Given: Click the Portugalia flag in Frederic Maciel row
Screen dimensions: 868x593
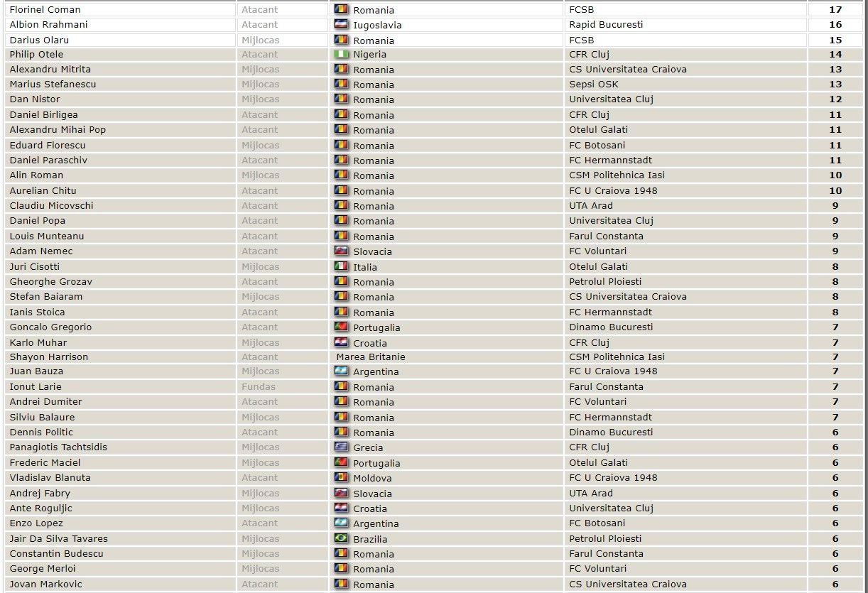Looking at the screenshot, I should (x=342, y=463).
